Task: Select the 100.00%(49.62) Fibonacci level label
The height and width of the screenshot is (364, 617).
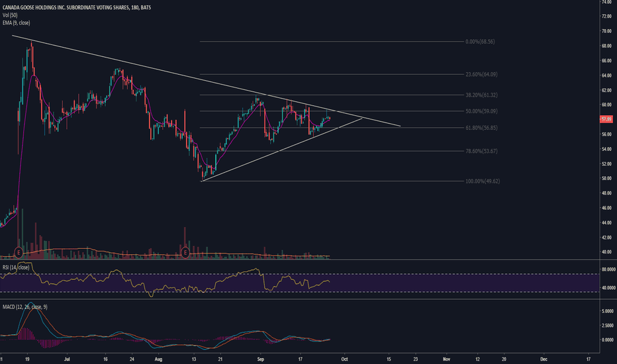Action: (x=483, y=181)
